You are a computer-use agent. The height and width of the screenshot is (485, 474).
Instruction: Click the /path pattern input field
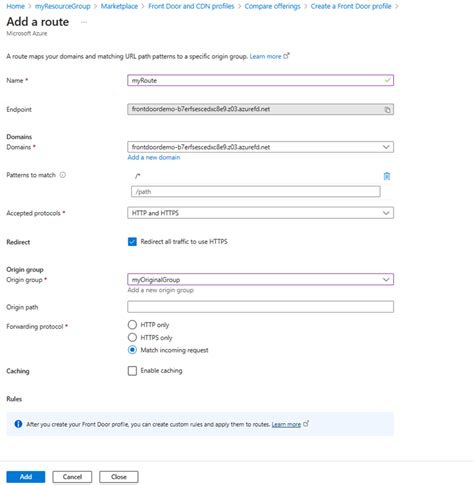coord(256,192)
